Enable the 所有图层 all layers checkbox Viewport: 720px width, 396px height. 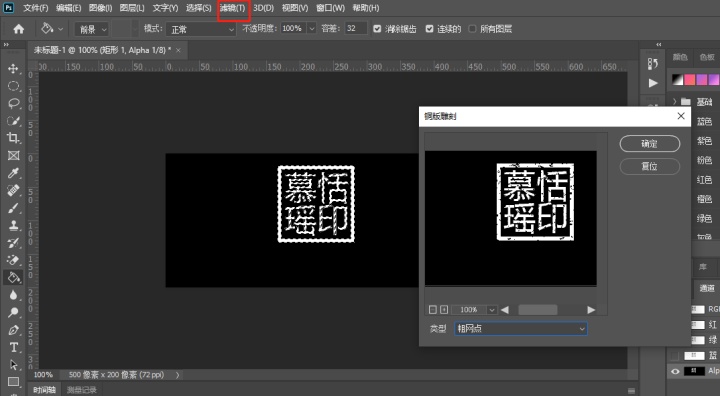click(x=472, y=29)
